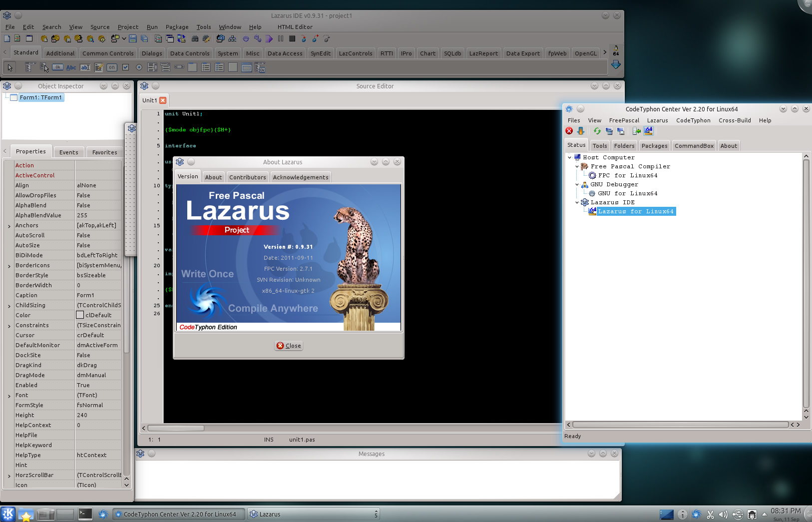Close the Unit1 tab with red X
The width and height of the screenshot is (812, 522).
click(x=163, y=100)
